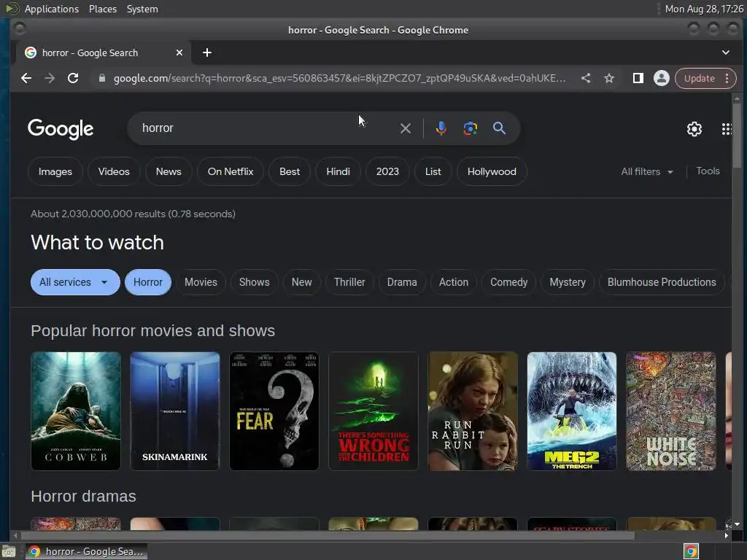The width and height of the screenshot is (747, 560).
Task: Open the Skinamarink movie poster
Action: coord(175,411)
